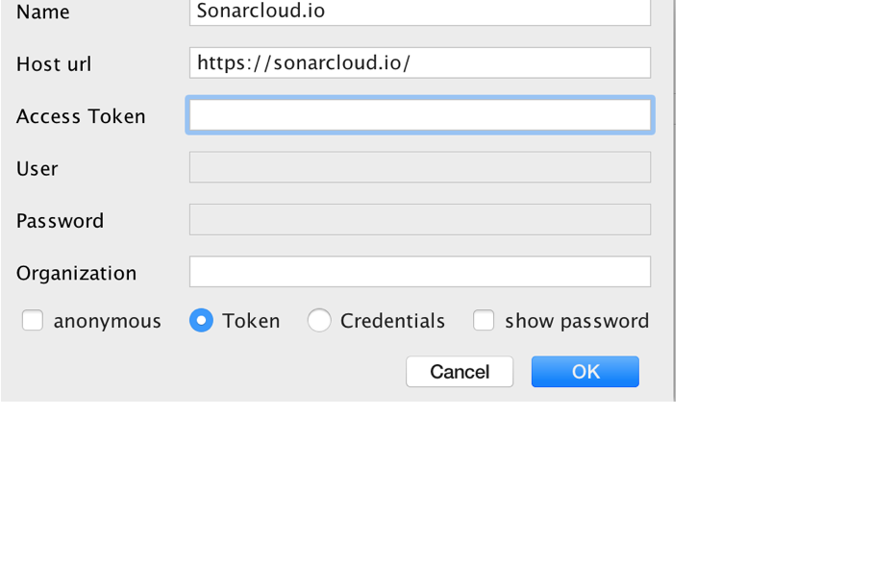The height and width of the screenshot is (588, 871).
Task: Click the greyed-out User field
Action: pyautogui.click(x=420, y=167)
